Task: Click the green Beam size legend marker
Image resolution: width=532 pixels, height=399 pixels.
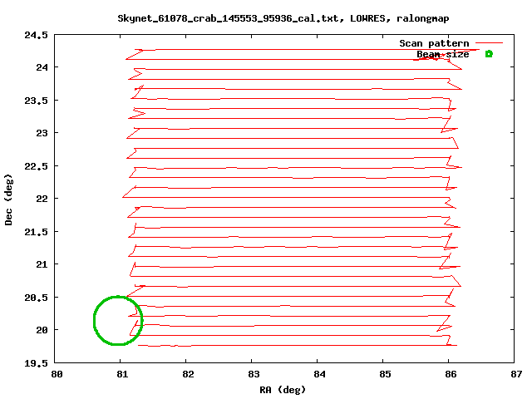Action: pos(489,54)
